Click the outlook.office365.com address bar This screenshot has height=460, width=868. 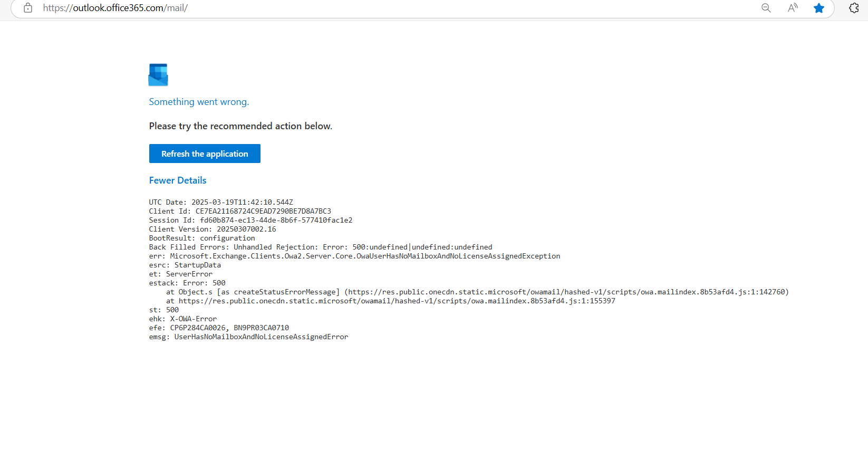click(x=369, y=8)
